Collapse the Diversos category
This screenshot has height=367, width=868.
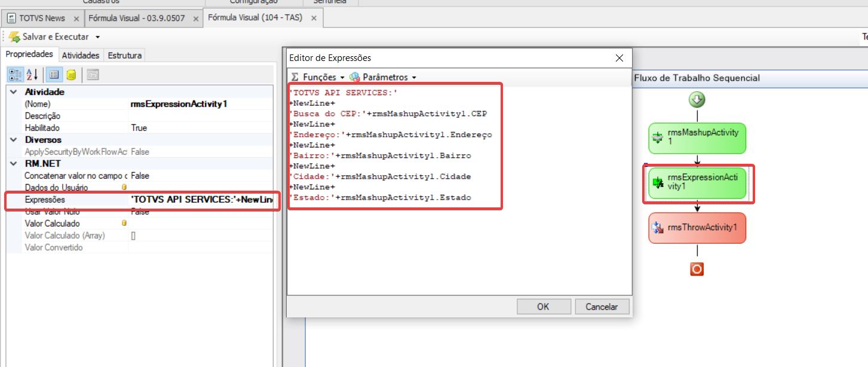tap(13, 140)
